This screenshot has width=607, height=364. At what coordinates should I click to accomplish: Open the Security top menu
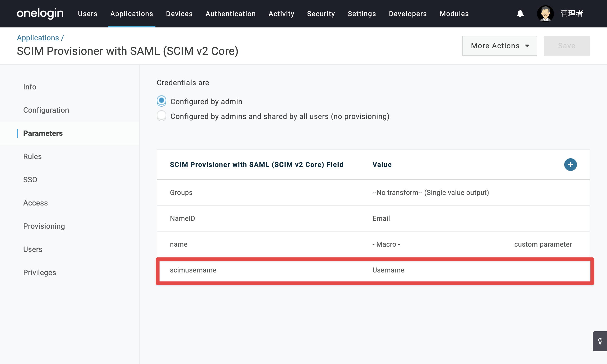pyautogui.click(x=321, y=14)
